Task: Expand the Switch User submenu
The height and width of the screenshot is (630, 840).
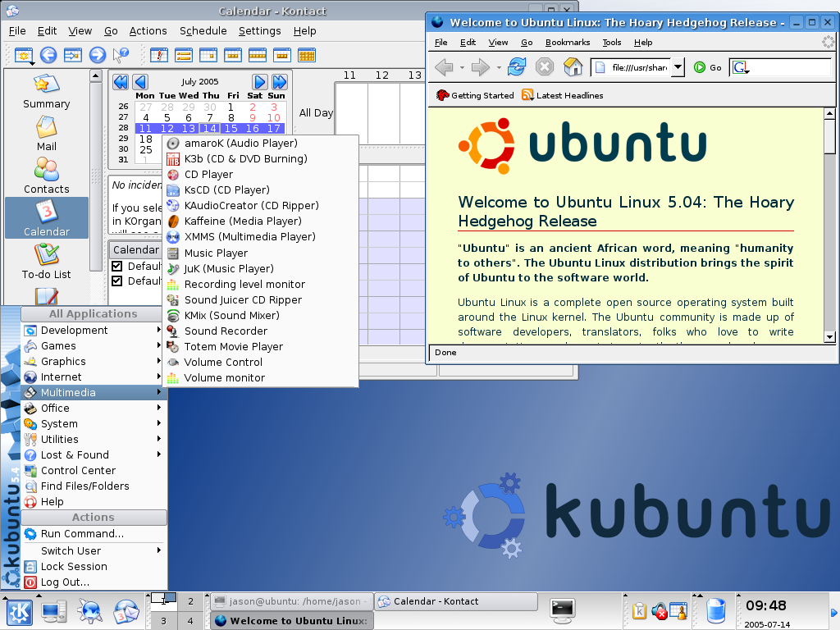Action: (94, 550)
